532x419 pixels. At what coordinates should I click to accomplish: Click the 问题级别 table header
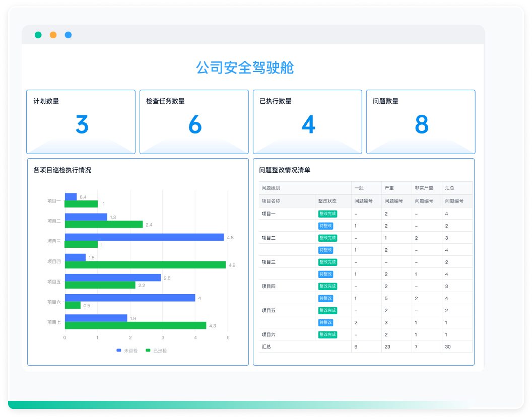tap(272, 188)
